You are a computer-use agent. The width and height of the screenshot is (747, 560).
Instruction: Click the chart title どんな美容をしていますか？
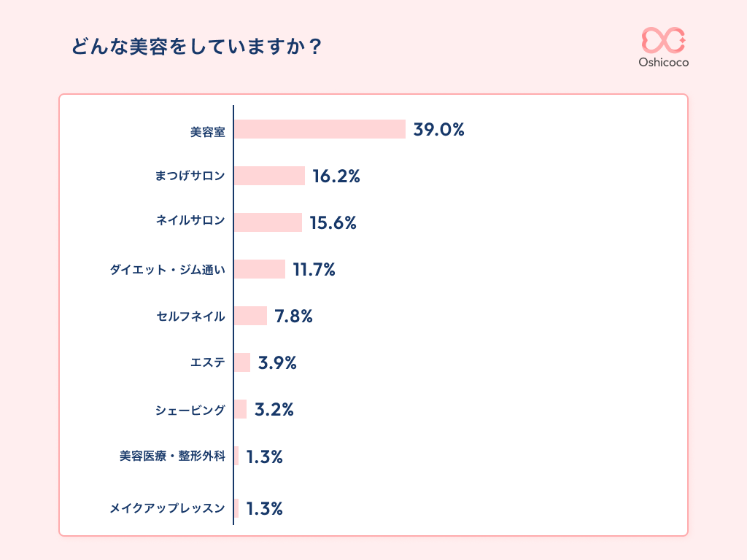(x=197, y=47)
